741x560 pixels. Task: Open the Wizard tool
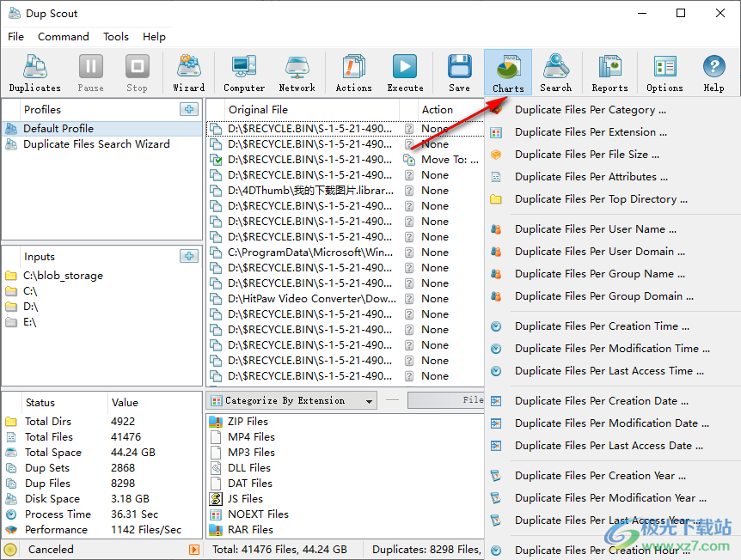[x=188, y=73]
